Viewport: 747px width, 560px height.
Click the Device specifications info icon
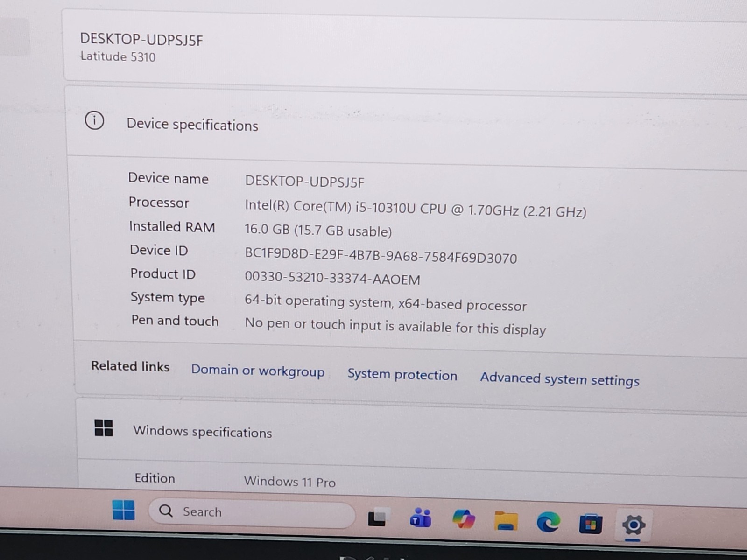pyautogui.click(x=94, y=120)
